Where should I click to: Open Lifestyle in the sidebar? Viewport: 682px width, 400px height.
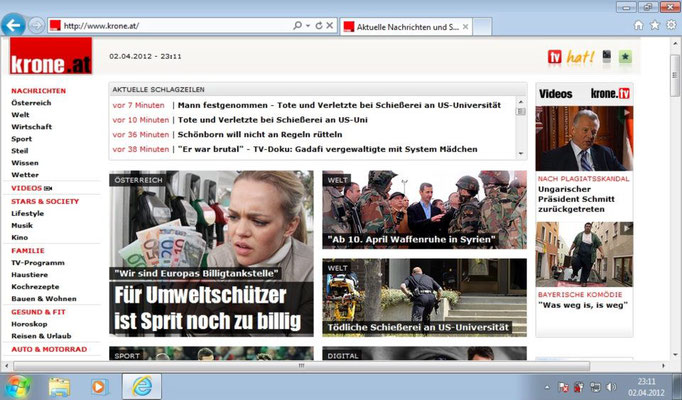coord(27,213)
